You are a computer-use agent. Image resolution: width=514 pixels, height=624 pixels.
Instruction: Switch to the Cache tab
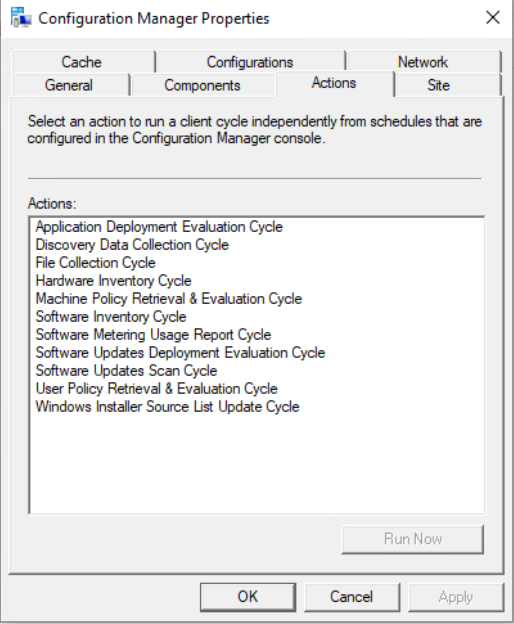click(82, 62)
